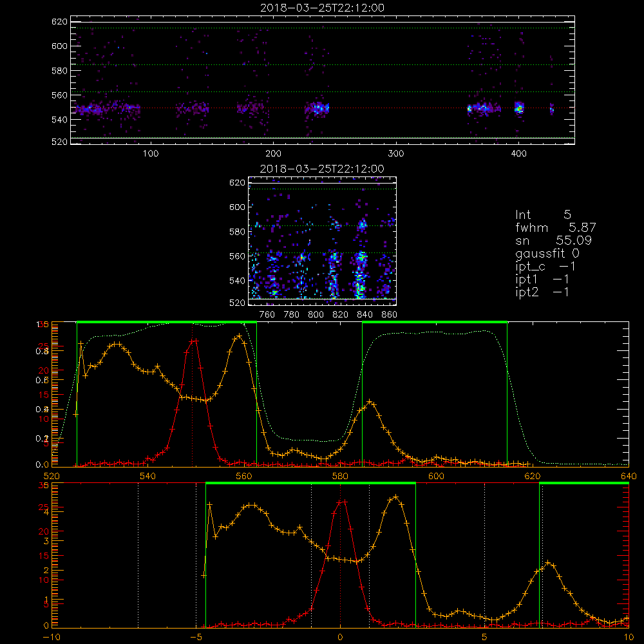Click the small zoomed spectrogram image in the middle
The image size is (644, 644).
[x=323, y=241]
